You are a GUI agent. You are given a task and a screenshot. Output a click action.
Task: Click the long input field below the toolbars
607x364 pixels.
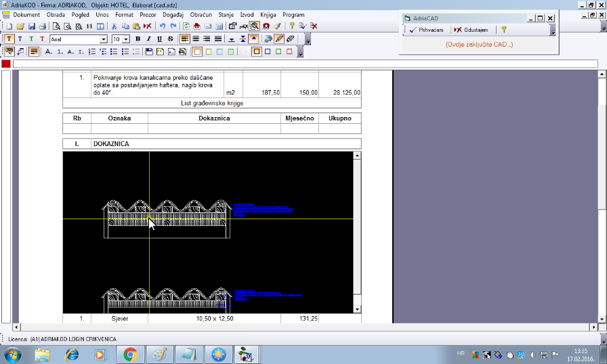[306, 64]
